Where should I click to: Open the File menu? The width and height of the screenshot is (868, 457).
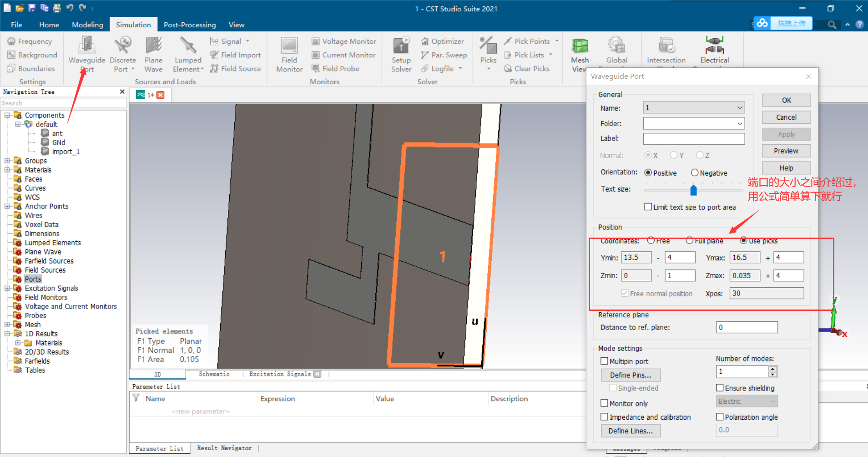pyautogui.click(x=16, y=25)
